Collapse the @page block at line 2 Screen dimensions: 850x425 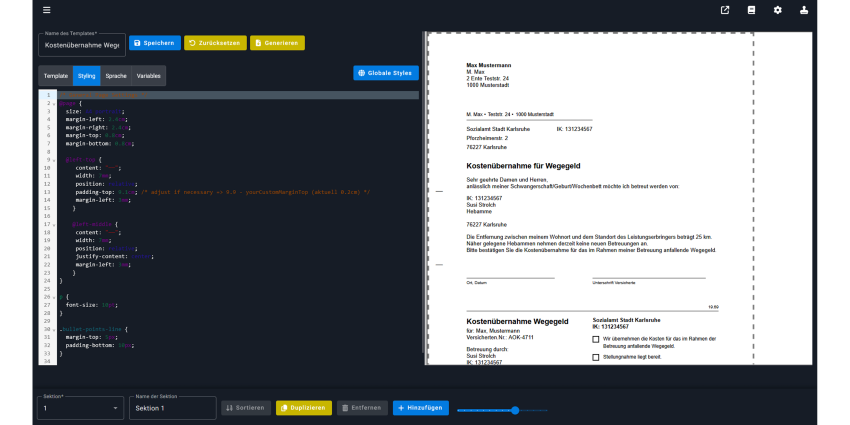click(54, 103)
